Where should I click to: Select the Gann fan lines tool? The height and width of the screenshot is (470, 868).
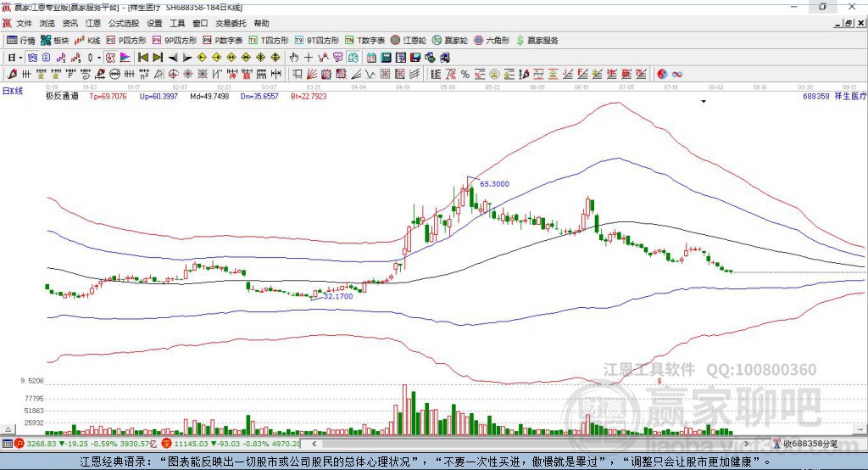312,75
